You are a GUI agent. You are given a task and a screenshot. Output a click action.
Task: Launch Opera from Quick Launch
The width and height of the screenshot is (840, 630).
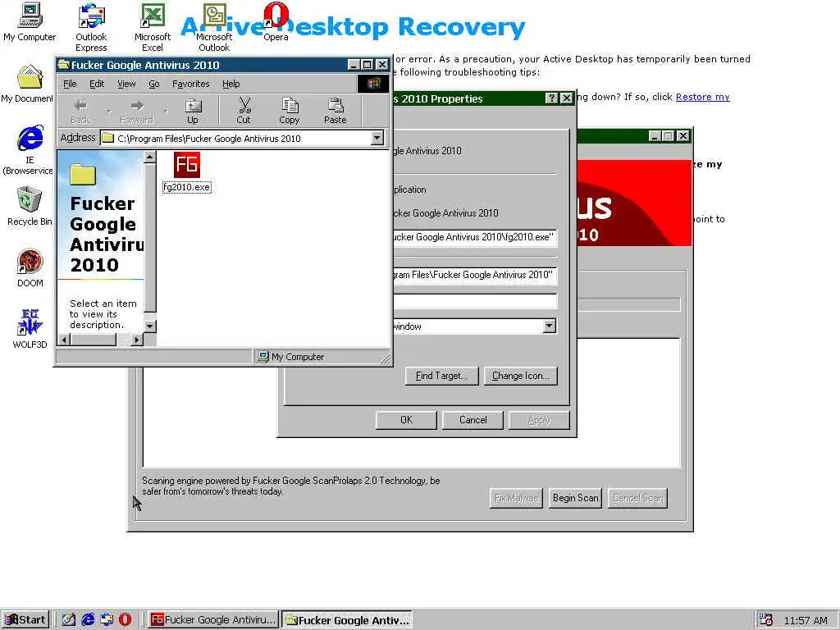[x=125, y=620]
